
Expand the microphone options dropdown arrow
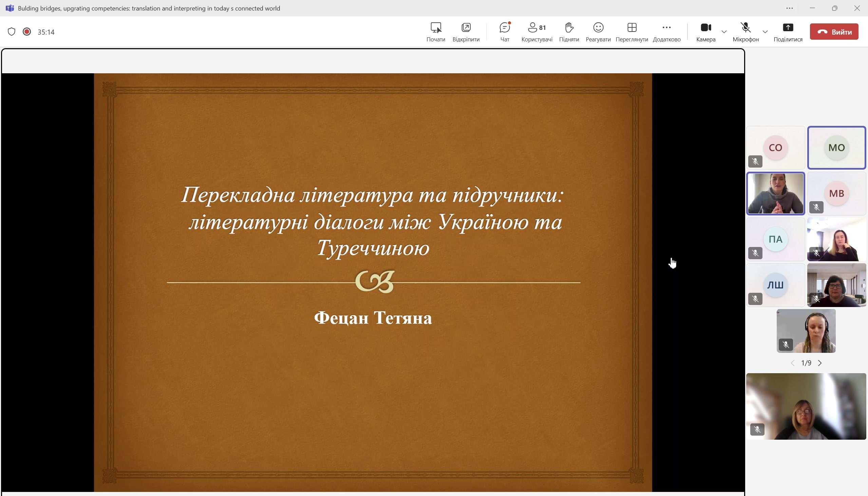coord(765,32)
